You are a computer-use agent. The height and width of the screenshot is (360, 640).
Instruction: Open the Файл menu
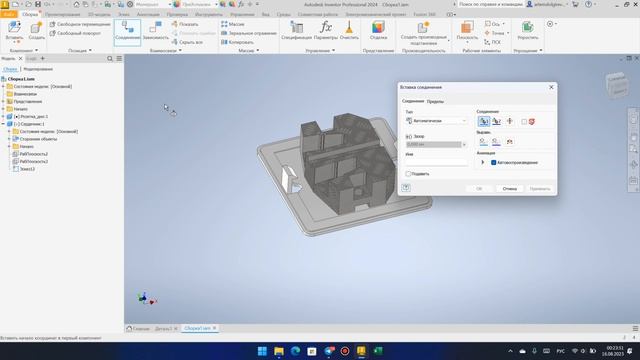9,14
